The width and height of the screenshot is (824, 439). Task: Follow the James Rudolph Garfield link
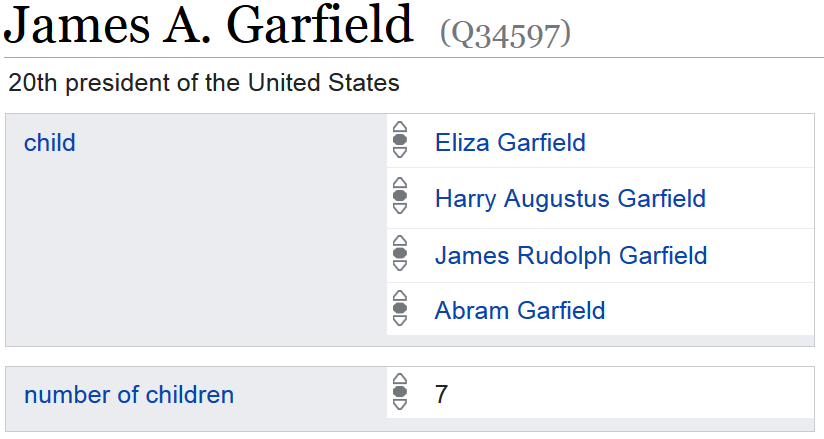(x=571, y=255)
